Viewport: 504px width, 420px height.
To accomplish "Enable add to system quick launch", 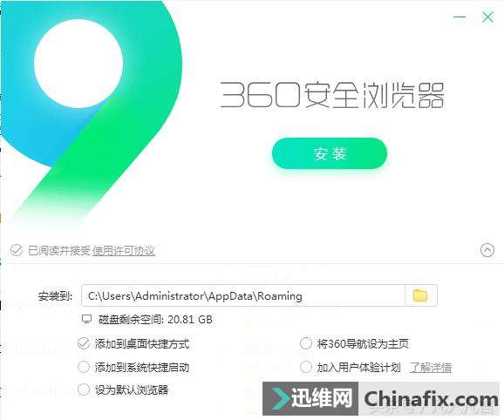I will coord(84,367).
